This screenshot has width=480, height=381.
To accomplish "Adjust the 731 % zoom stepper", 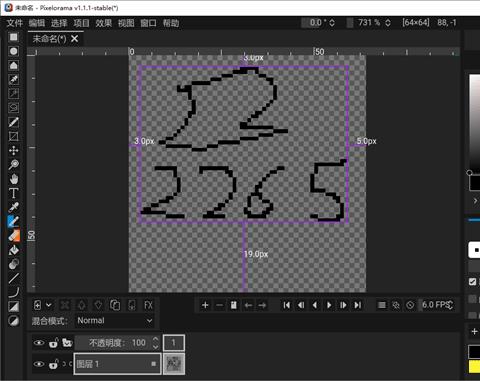I will (388, 23).
